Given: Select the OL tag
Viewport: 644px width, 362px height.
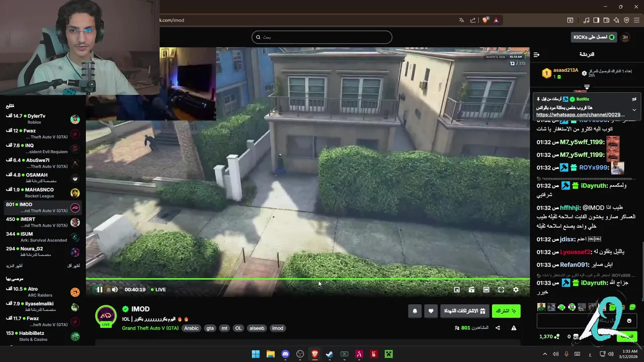Looking at the screenshot, I should [238, 328].
